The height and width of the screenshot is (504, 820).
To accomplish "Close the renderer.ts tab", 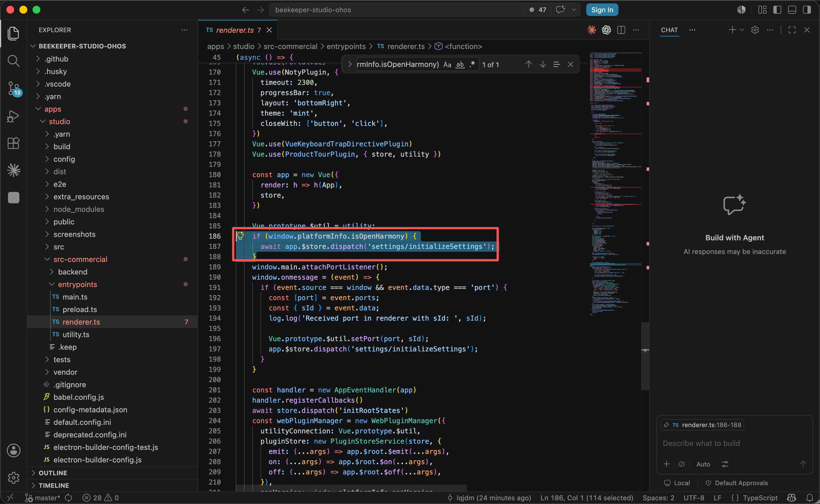I will [x=269, y=30].
